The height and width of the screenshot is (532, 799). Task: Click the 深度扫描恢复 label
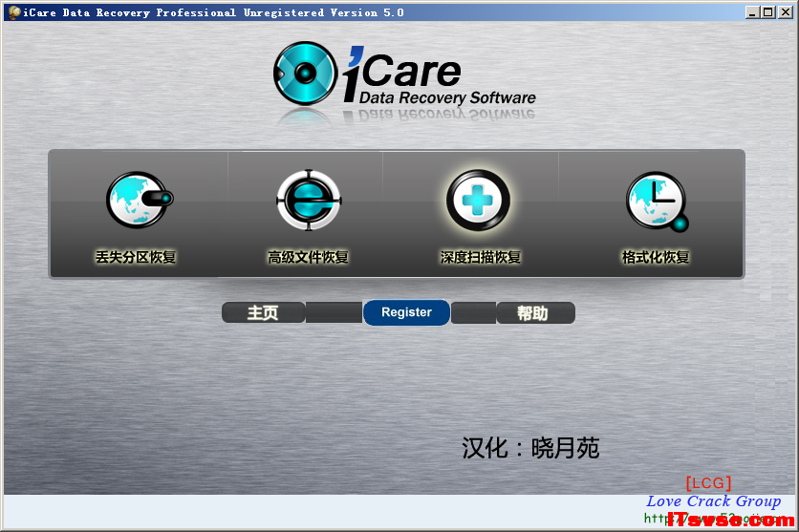[x=481, y=257]
